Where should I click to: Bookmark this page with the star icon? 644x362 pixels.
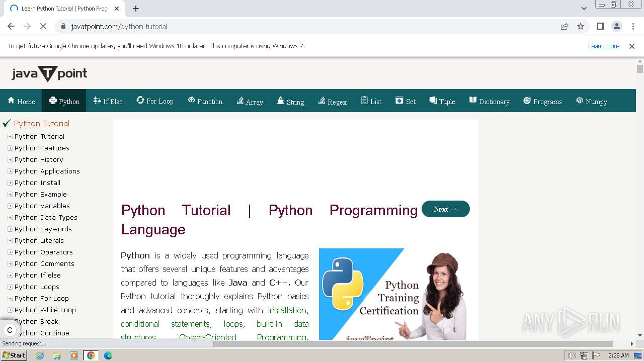point(581,26)
